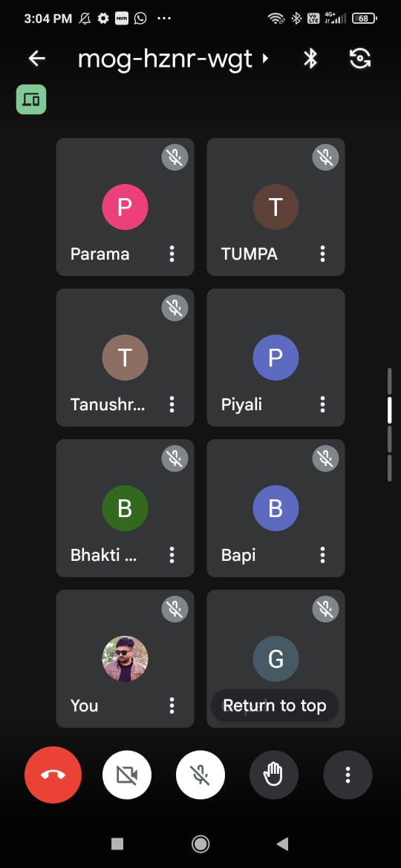Raise your hand
The height and width of the screenshot is (868, 401).
(x=273, y=775)
